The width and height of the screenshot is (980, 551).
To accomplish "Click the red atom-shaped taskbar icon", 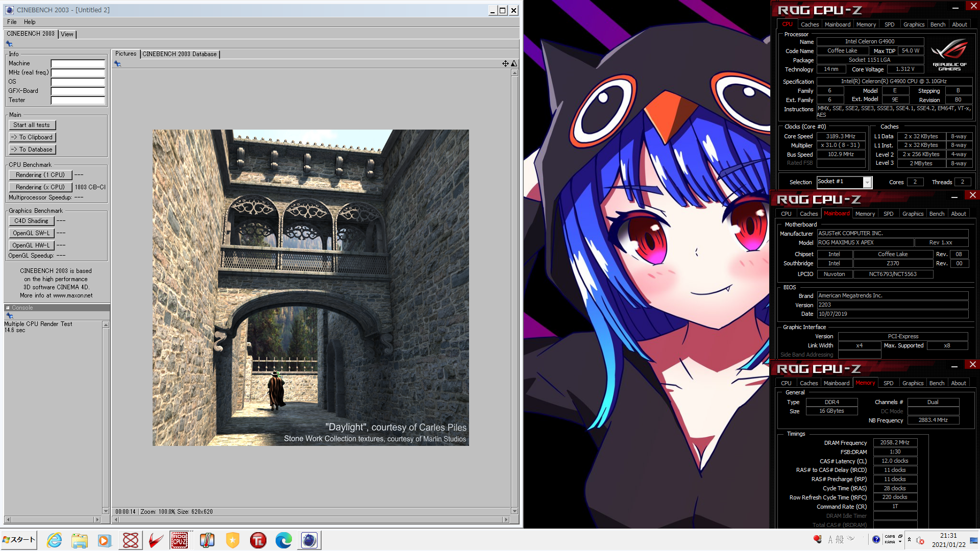I will tap(131, 540).
